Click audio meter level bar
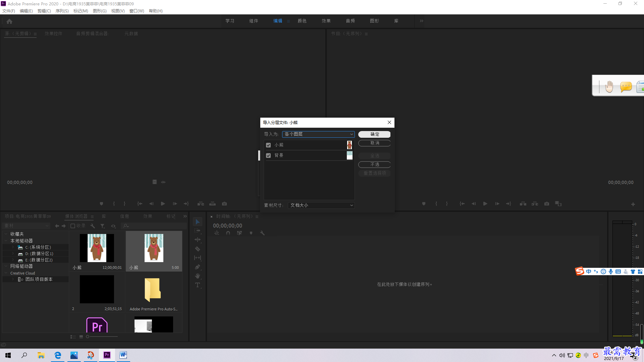Image resolution: width=644 pixels, height=362 pixels. pyautogui.click(x=622, y=279)
